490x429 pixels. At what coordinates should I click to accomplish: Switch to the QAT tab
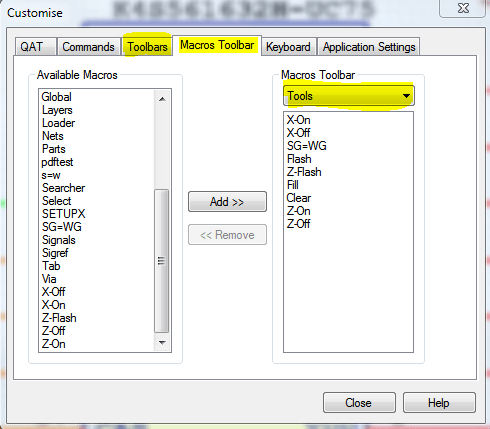35,47
